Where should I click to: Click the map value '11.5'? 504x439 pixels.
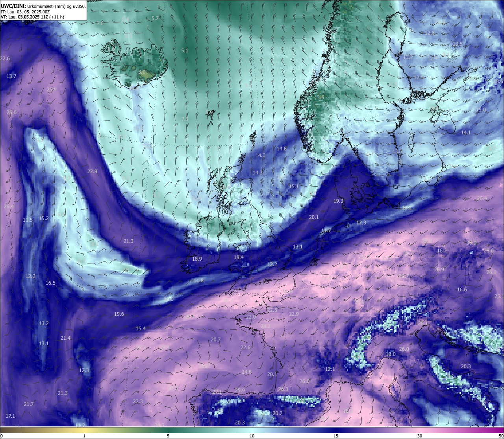tap(28, 220)
